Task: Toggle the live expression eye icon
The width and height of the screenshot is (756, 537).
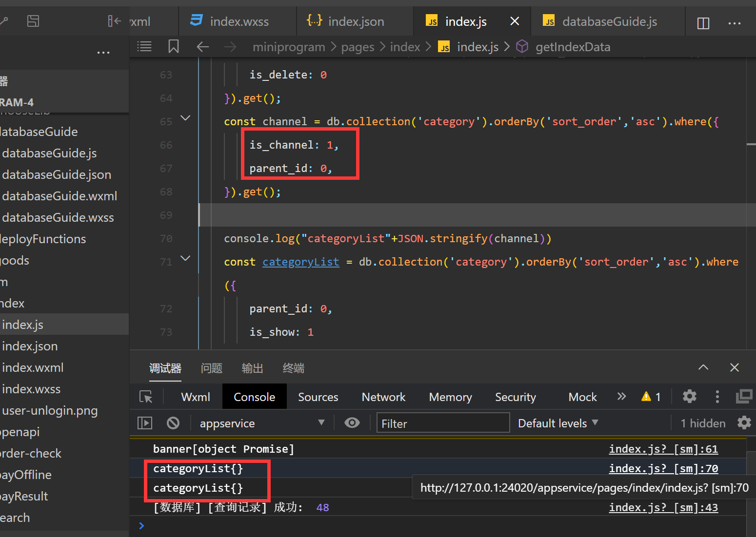Action: [352, 423]
